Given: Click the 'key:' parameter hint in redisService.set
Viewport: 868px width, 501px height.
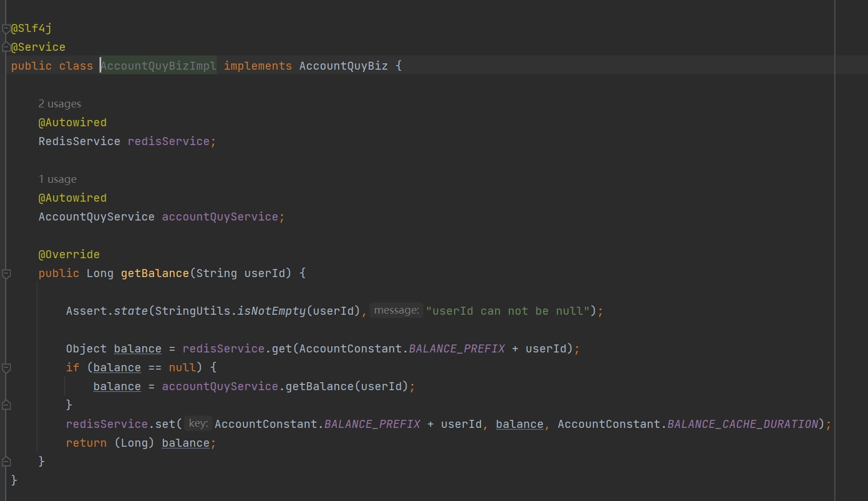Looking at the screenshot, I should coord(198,423).
